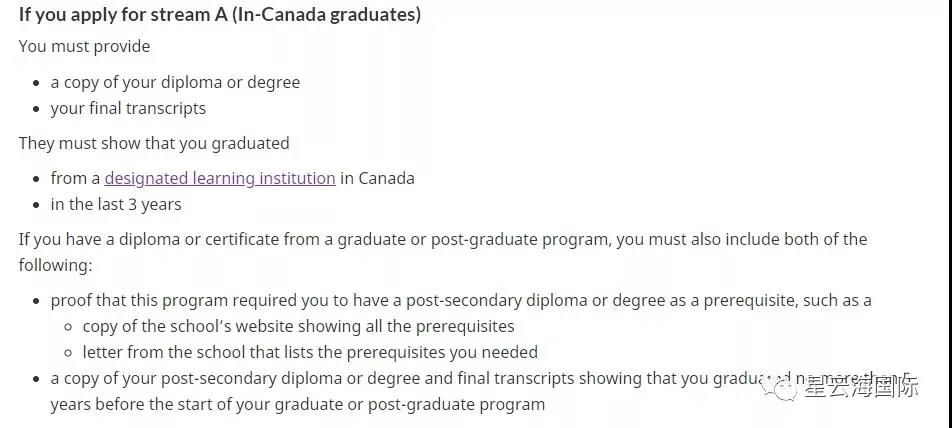Click hollow bullet beside 'letter from the school'
The image size is (952, 428).
[68, 353]
